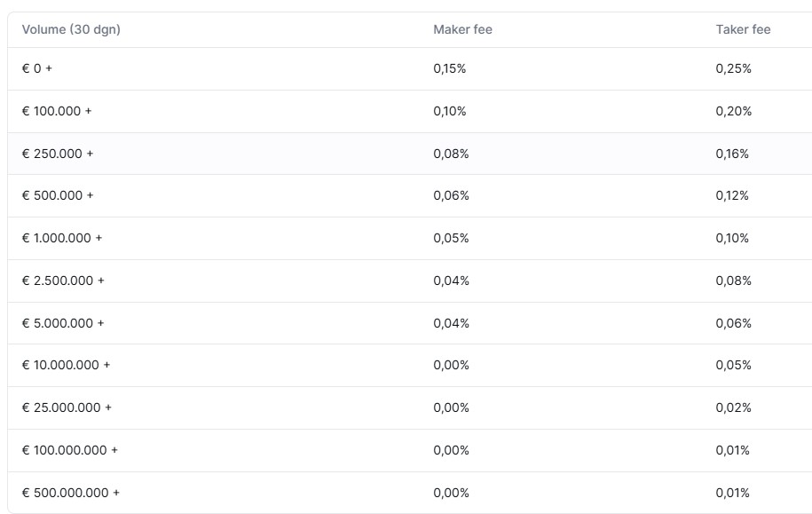Click the € 500.000.000 + volume cell
Screen dimensions: 812x514
(x=71, y=493)
